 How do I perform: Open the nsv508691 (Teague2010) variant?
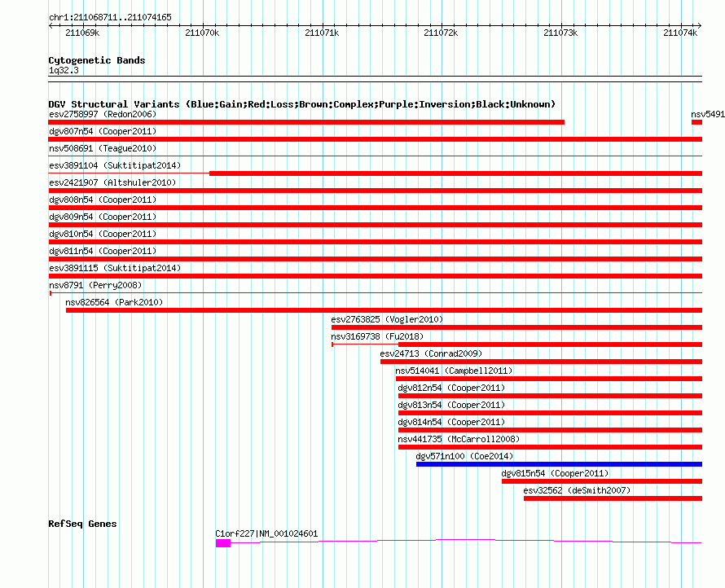pyautogui.click(x=103, y=148)
